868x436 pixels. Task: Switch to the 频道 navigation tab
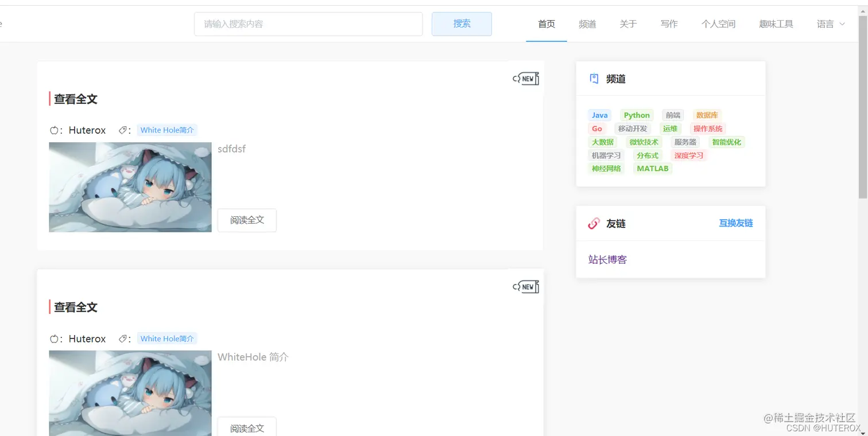pyautogui.click(x=587, y=24)
